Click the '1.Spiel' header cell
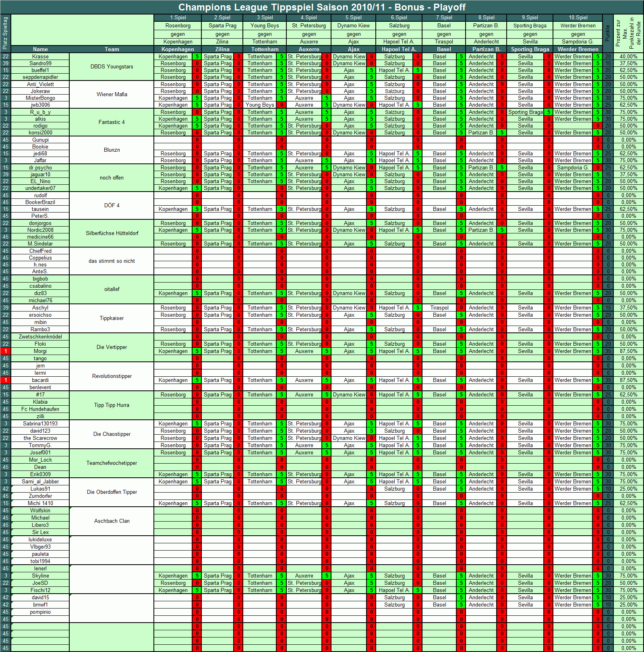Image resolution: width=644 pixels, height=652 pixels. pos(178,17)
